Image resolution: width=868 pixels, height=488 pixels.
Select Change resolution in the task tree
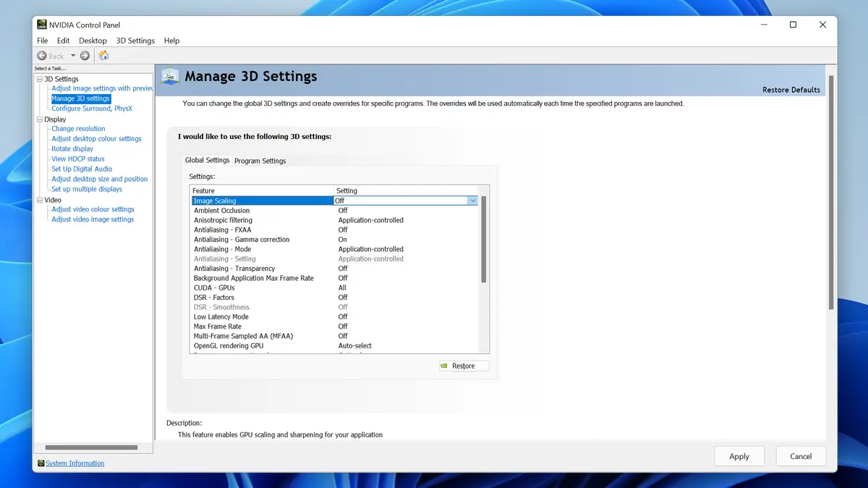[78, 129]
